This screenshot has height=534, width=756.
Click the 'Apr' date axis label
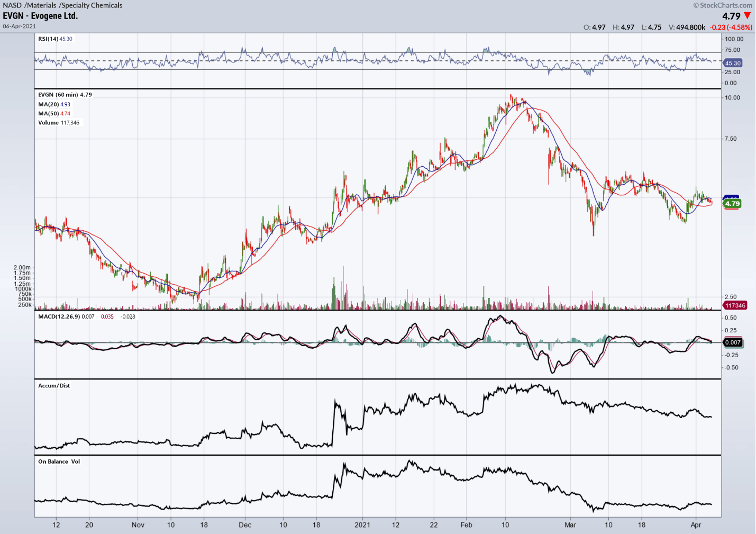pos(696,525)
